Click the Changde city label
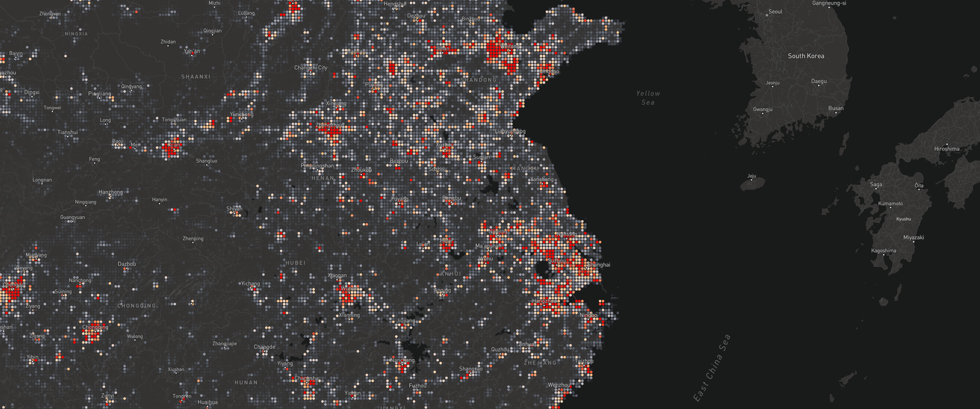The height and width of the screenshot is (409, 980). click(x=265, y=347)
